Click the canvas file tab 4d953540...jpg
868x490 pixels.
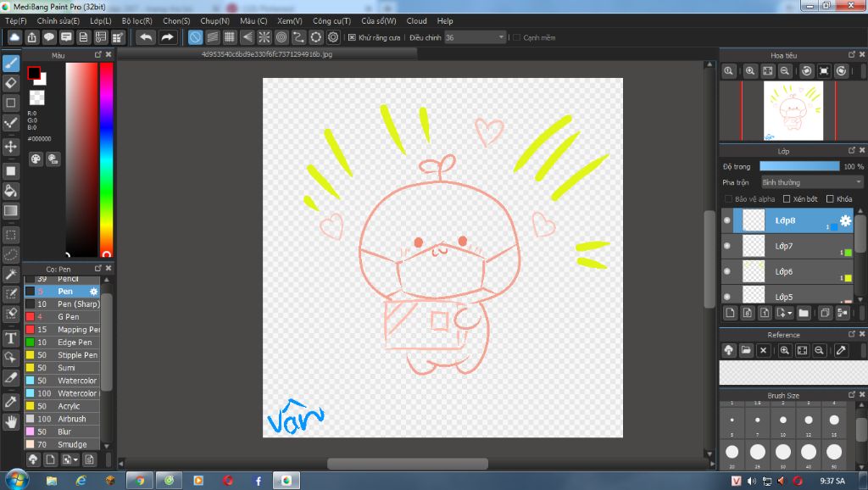point(267,54)
